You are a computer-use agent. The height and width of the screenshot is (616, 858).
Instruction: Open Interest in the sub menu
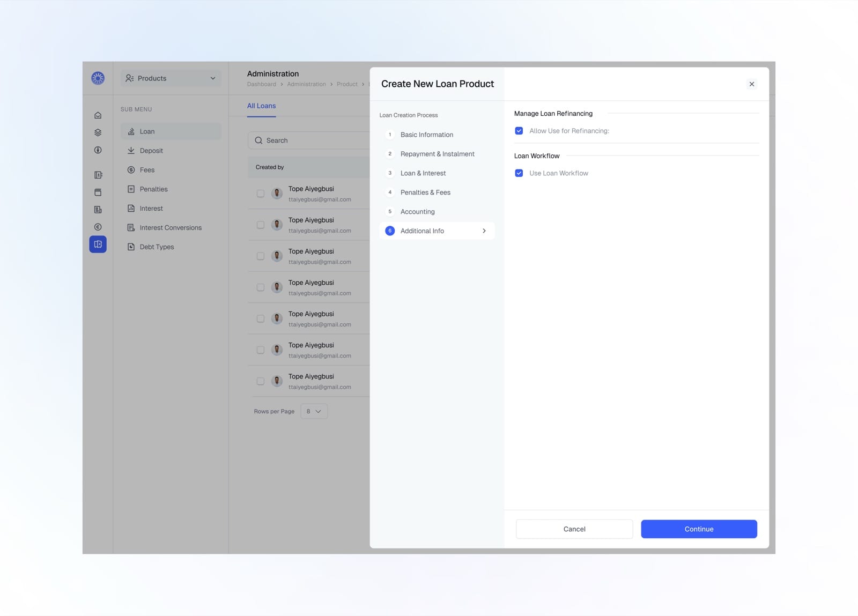tap(171, 209)
